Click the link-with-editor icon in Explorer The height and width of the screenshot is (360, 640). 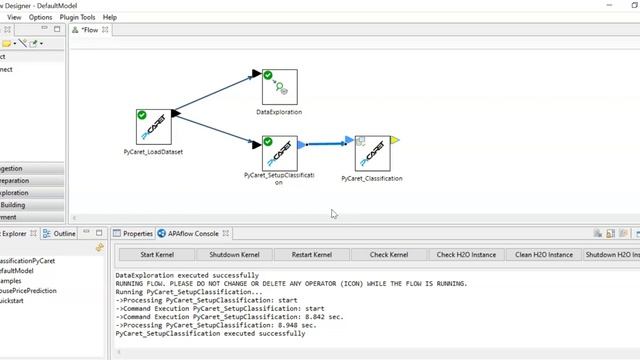pos(100,247)
